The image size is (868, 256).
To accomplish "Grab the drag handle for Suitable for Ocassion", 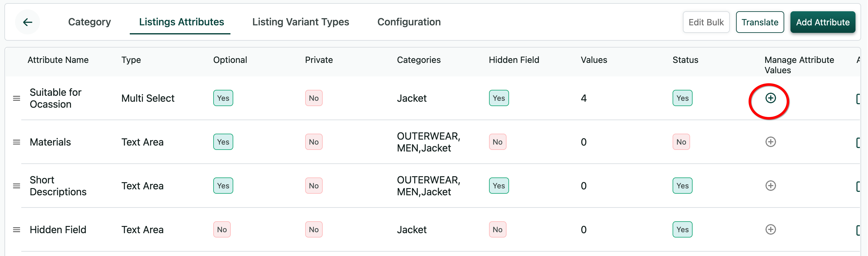I will point(17,99).
